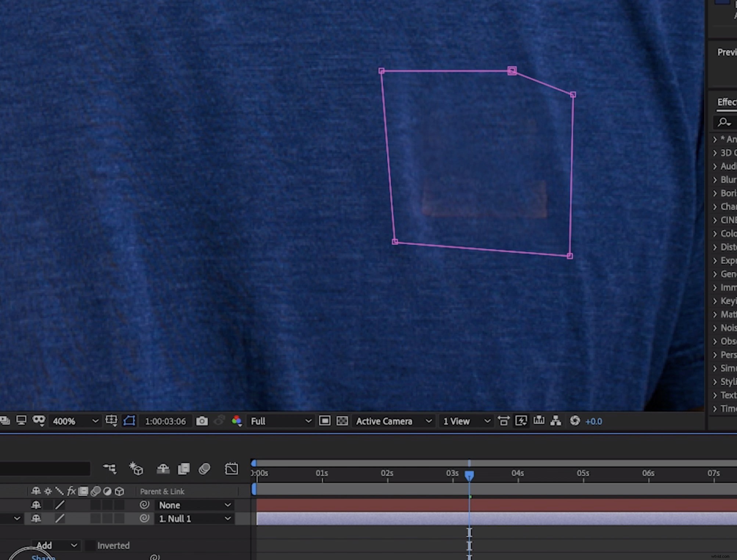Toggle the transparency grid icon
The width and height of the screenshot is (737, 560).
(x=343, y=421)
